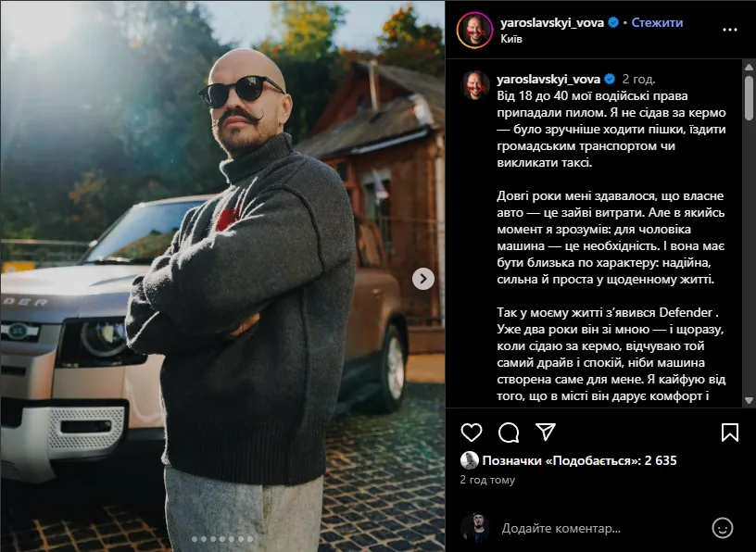This screenshot has width=756, height=552.
Task: Click the caption scrollbar thumb
Action: click(x=749, y=97)
